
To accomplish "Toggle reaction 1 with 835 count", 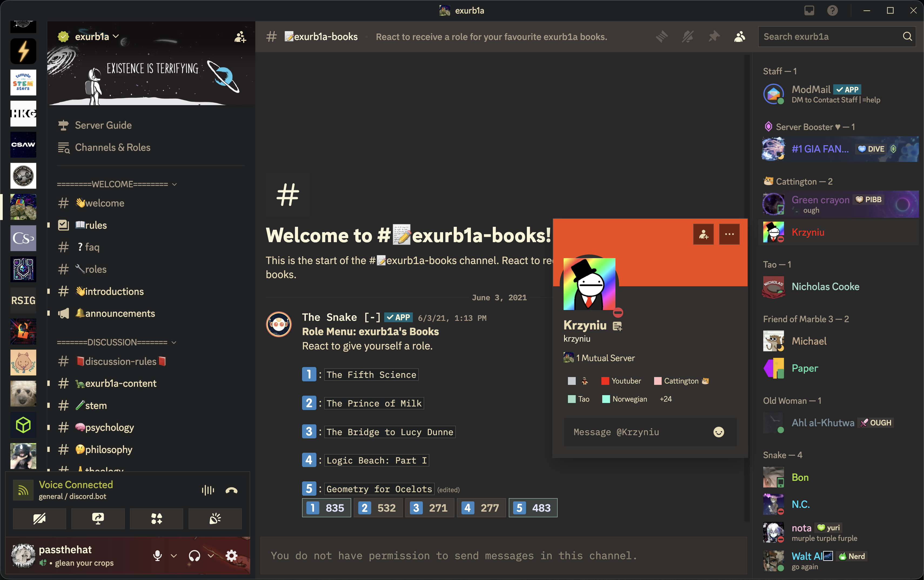I will click(326, 508).
